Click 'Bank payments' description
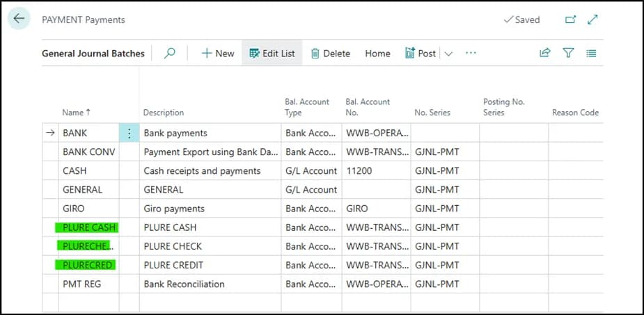The image size is (644, 315). coord(175,134)
